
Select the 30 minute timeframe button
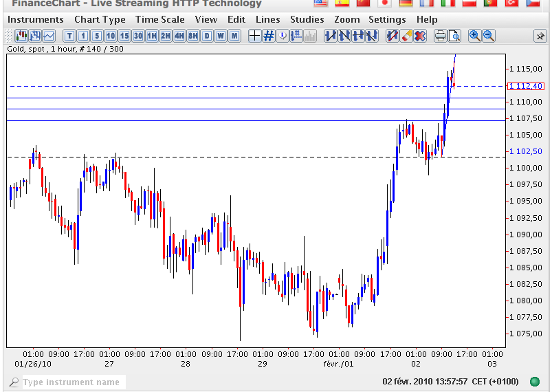coord(137,36)
